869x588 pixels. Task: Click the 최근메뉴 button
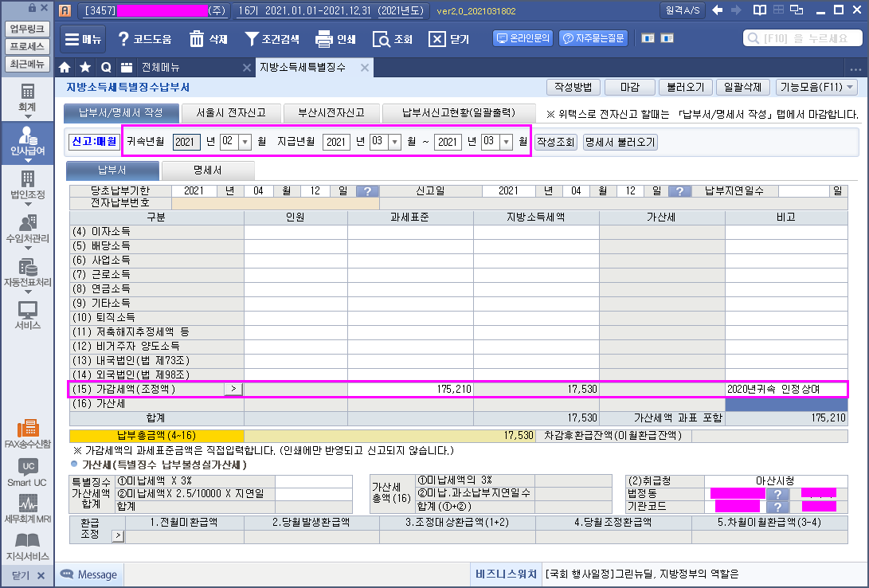[27, 64]
